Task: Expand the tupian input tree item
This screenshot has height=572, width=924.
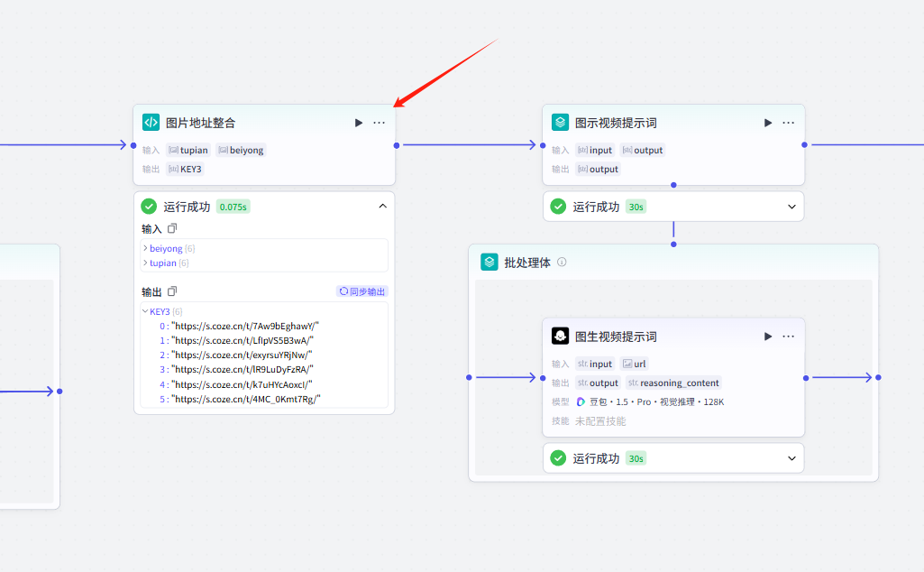Action: (x=145, y=263)
